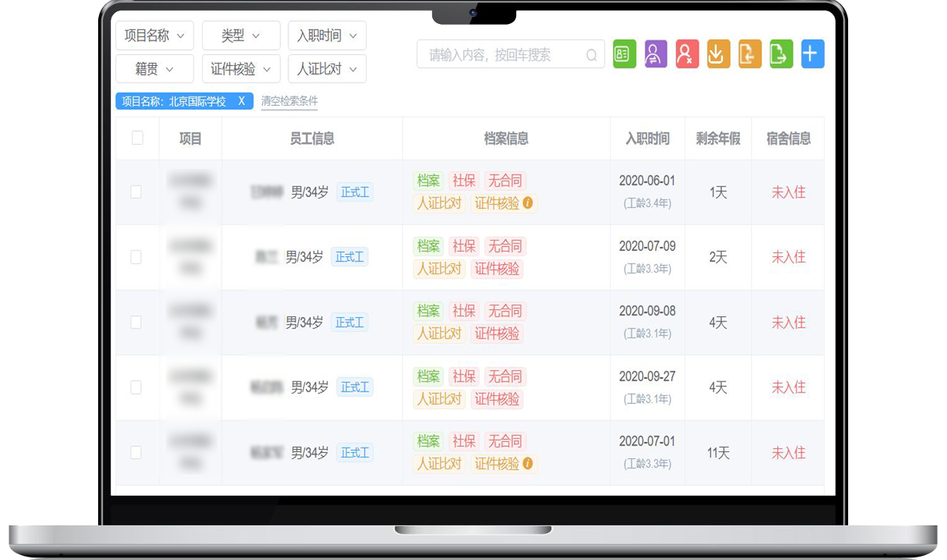Image resolution: width=947 pixels, height=560 pixels.
Task: Click the blue plus add button
Action: pos(812,54)
